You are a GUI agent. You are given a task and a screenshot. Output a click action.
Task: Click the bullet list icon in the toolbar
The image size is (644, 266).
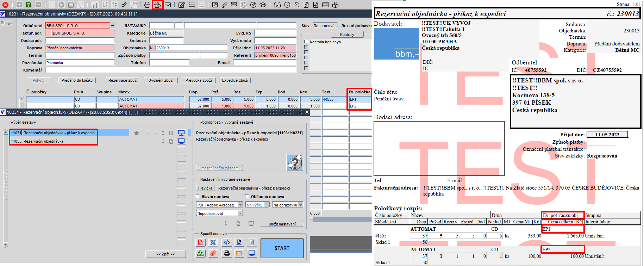click(x=192, y=5)
